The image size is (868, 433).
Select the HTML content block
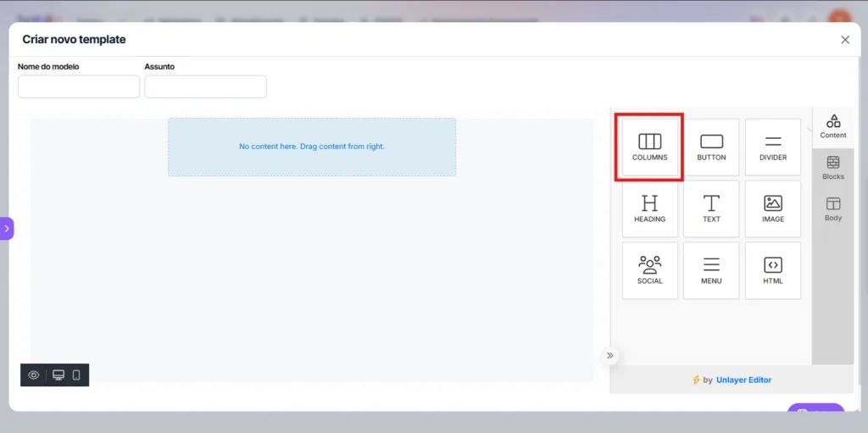coord(773,270)
